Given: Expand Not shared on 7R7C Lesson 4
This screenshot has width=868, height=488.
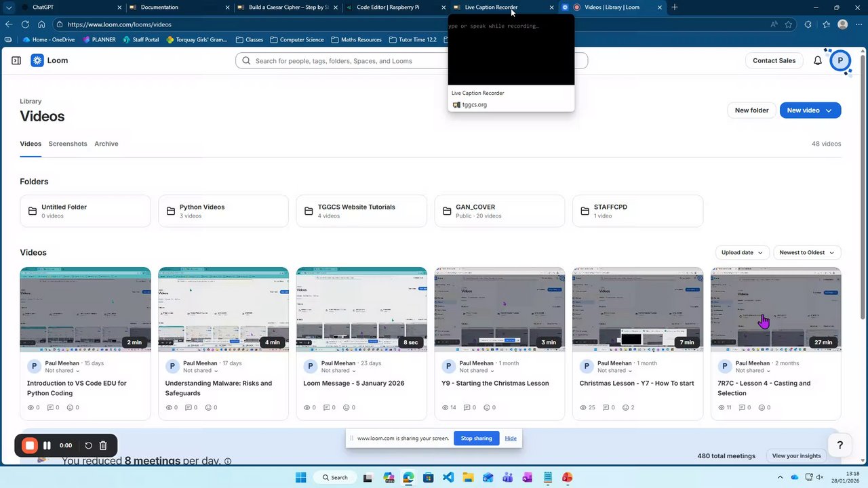Looking at the screenshot, I should [753, 371].
